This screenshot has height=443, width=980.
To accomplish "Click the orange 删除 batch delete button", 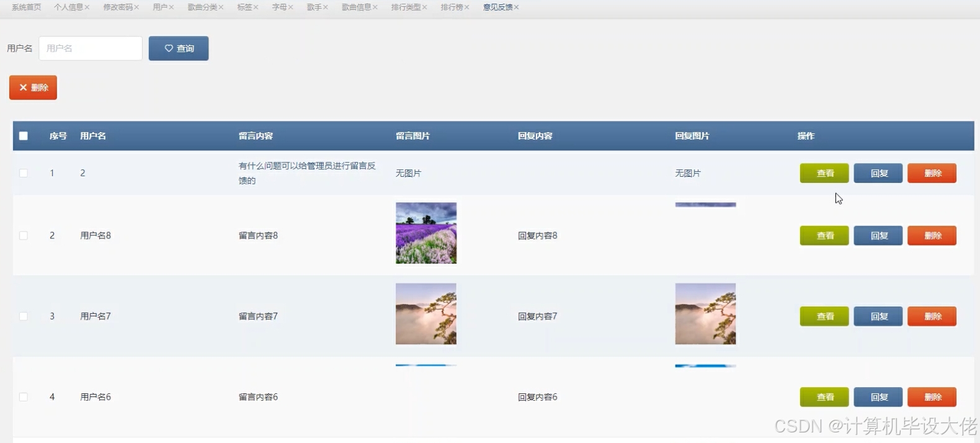I will tap(33, 87).
